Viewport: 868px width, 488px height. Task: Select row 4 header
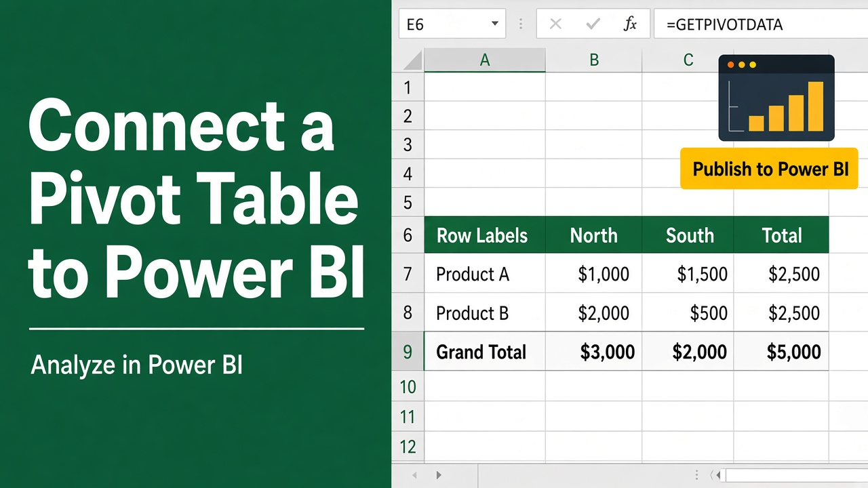408,174
